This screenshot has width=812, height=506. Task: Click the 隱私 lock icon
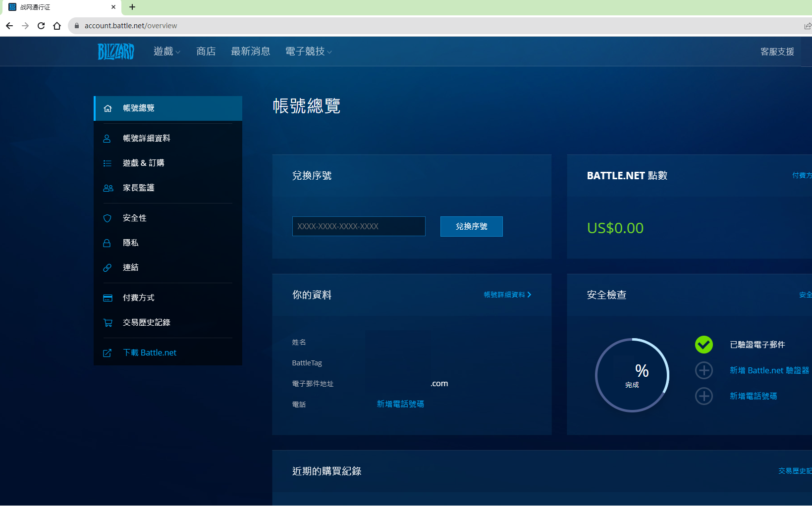(107, 243)
